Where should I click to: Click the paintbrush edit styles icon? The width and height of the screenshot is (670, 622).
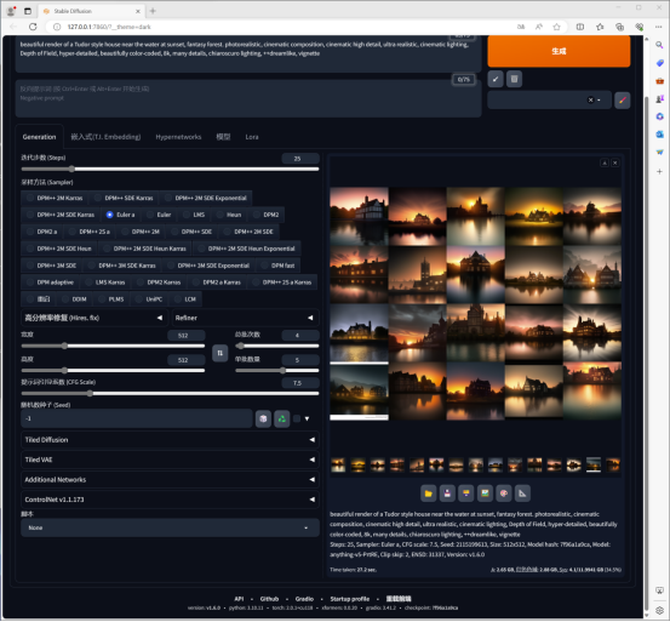(622, 100)
